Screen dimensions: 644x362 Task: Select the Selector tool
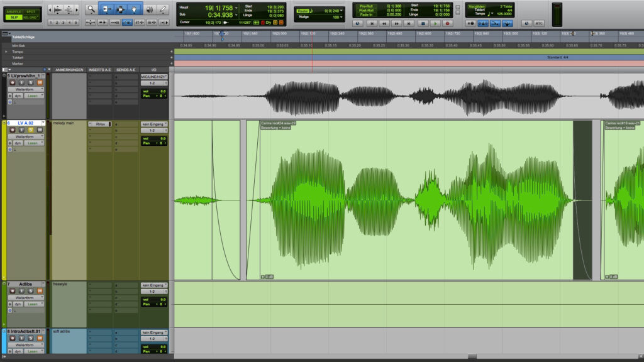(120, 9)
